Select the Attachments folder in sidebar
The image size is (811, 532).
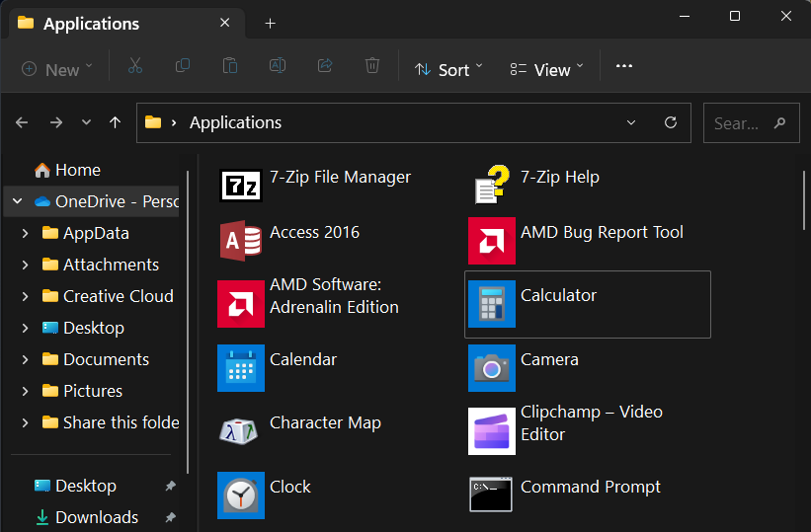101,265
